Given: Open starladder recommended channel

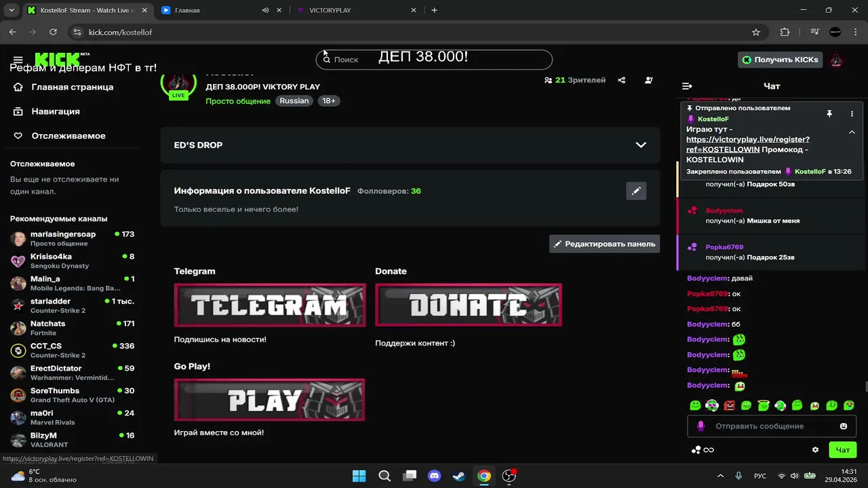Looking at the screenshot, I should coord(71,306).
